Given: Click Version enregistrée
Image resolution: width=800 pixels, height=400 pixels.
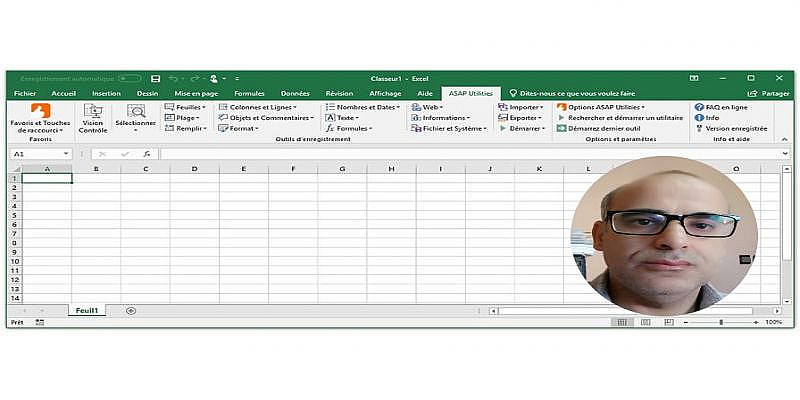Looking at the screenshot, I should pyautogui.click(x=731, y=129).
